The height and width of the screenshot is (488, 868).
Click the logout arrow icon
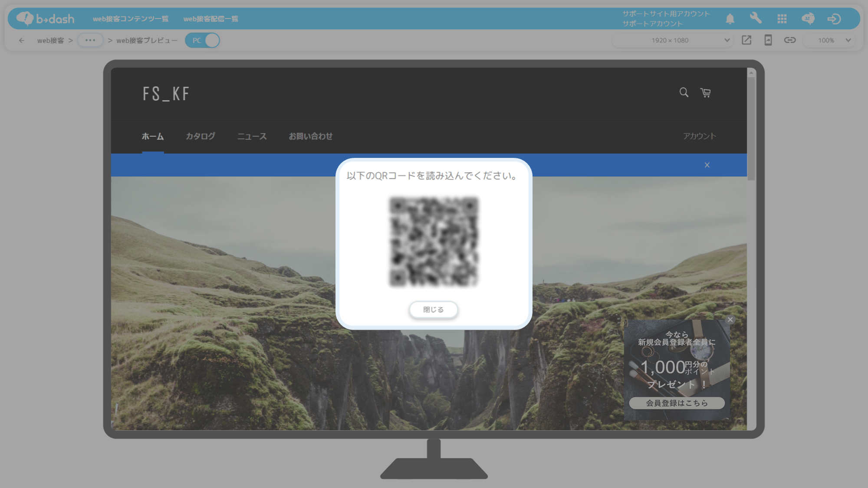(834, 19)
